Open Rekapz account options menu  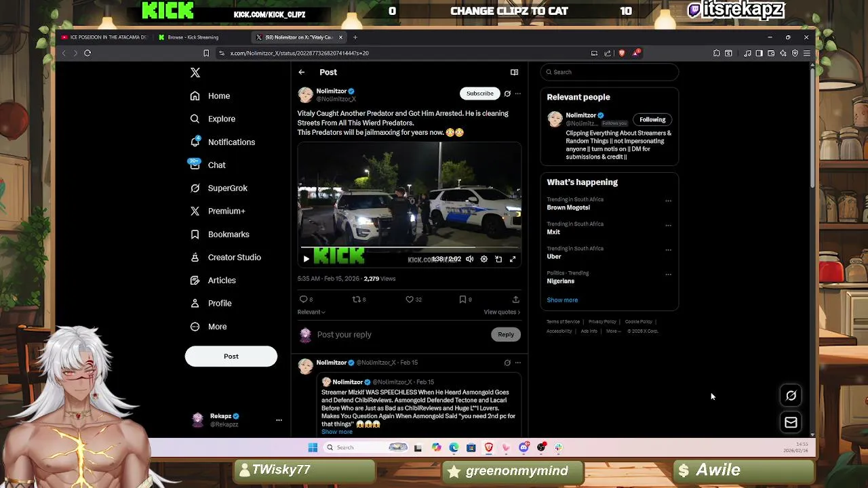pos(279,420)
